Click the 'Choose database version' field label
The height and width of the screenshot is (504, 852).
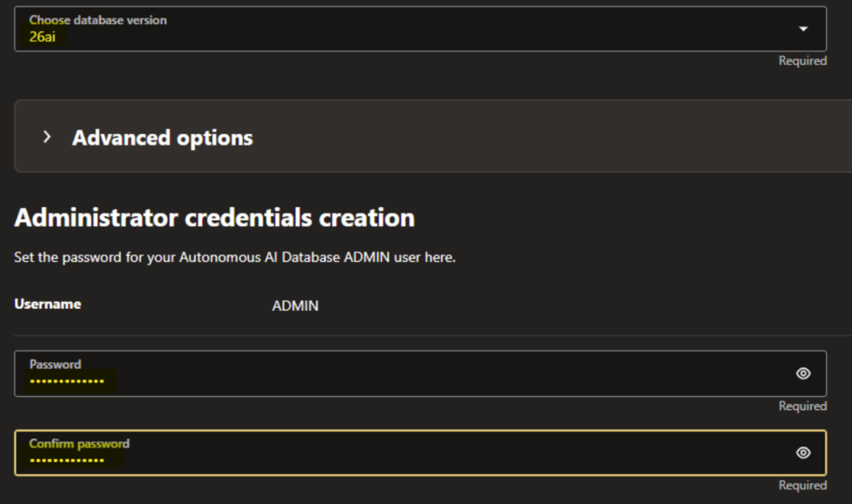98,20
